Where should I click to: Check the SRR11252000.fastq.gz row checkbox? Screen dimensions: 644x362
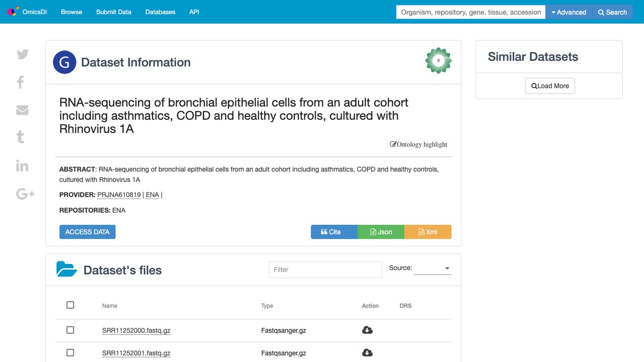point(70,330)
